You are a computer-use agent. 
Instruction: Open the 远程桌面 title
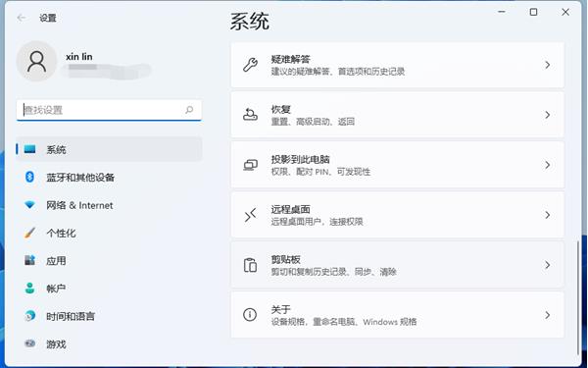coord(291,209)
